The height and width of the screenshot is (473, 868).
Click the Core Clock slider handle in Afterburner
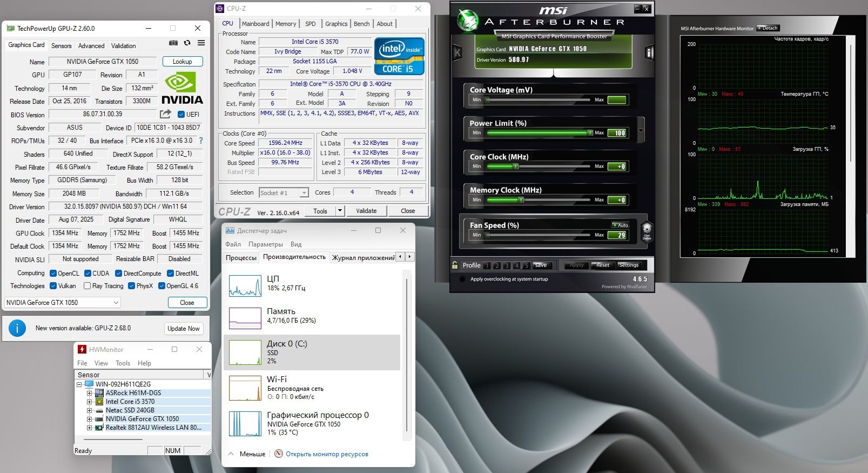(515, 166)
